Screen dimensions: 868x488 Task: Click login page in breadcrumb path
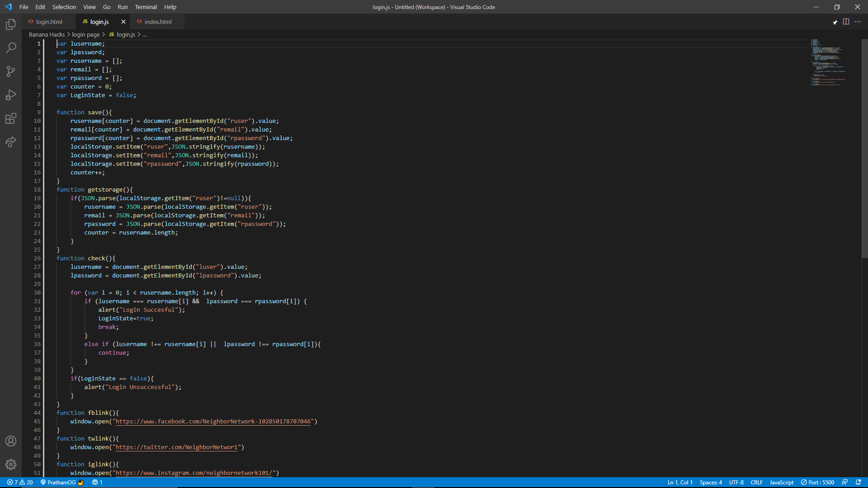85,34
